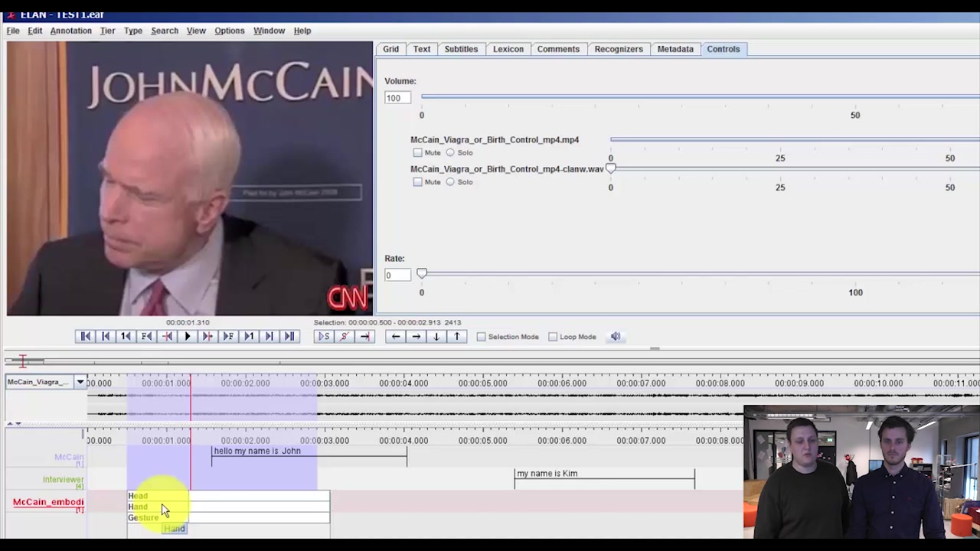The width and height of the screenshot is (980, 551).
Task: Open the Annotation menu
Action: click(71, 31)
